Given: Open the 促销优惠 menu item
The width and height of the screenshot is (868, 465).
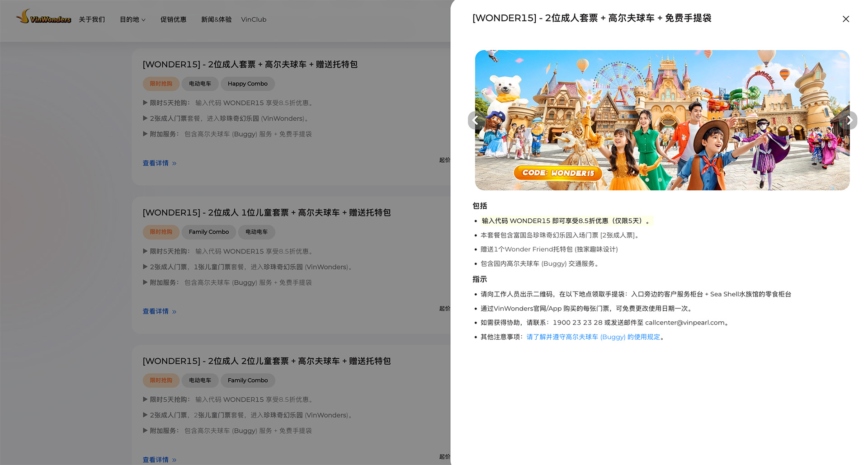Looking at the screenshot, I should [x=174, y=19].
